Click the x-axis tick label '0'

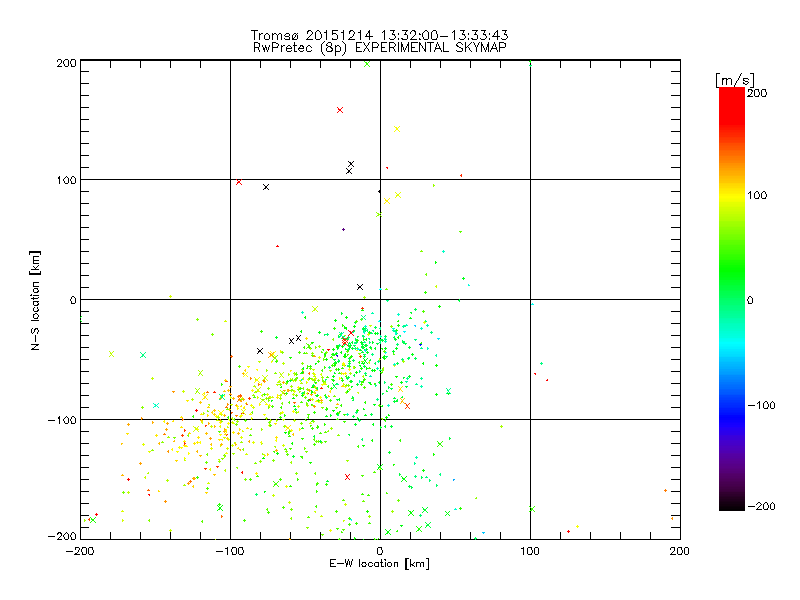point(380,551)
